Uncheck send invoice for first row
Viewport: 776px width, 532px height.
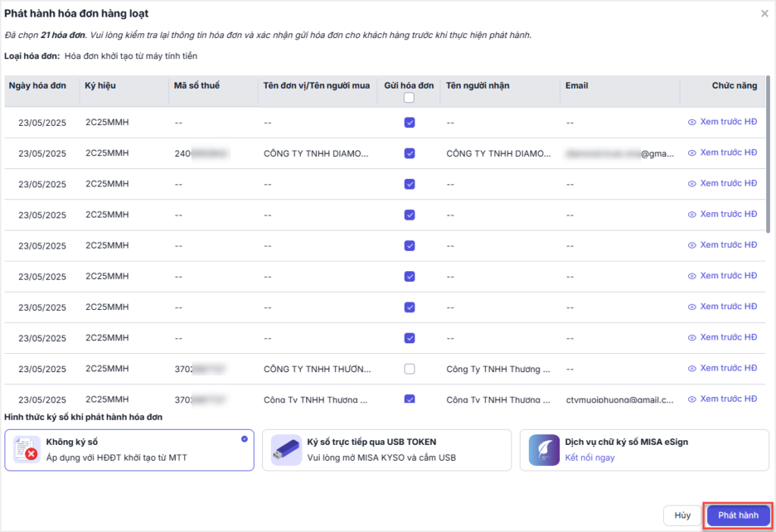(x=409, y=122)
